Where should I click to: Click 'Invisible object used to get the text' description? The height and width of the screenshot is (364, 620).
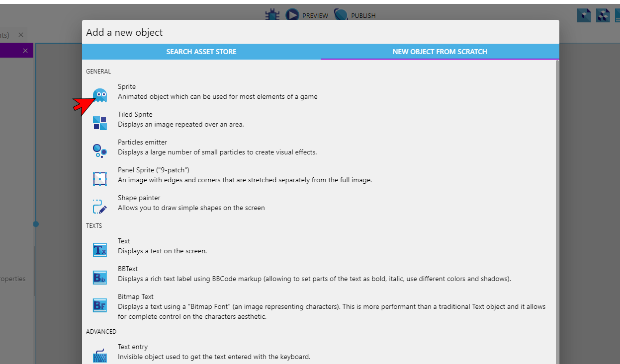tap(214, 357)
